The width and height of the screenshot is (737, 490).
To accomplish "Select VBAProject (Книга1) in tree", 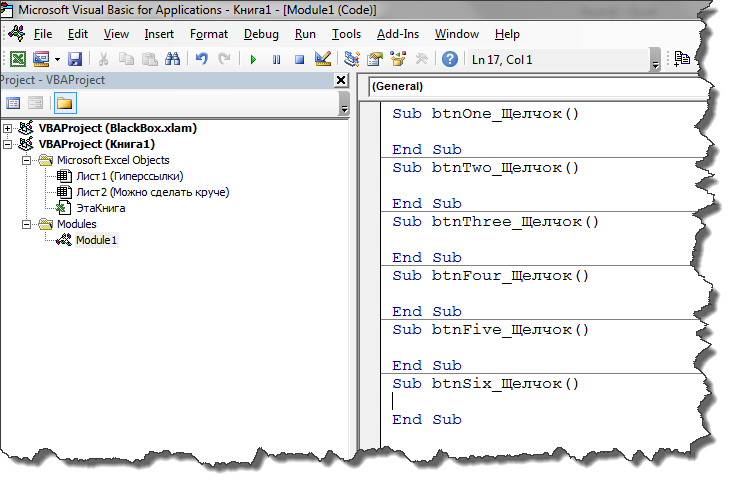I will 96,144.
